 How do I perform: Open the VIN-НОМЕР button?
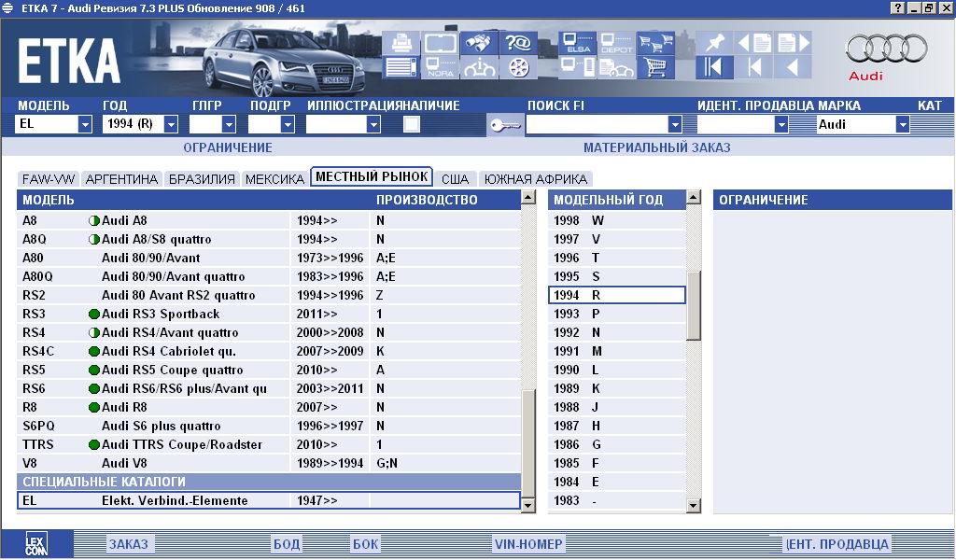[528, 544]
